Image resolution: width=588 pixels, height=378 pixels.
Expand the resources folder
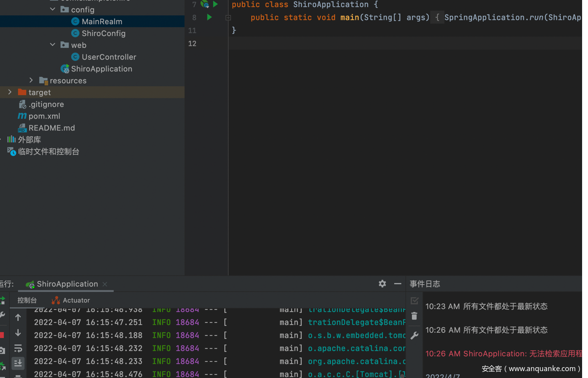click(x=31, y=80)
